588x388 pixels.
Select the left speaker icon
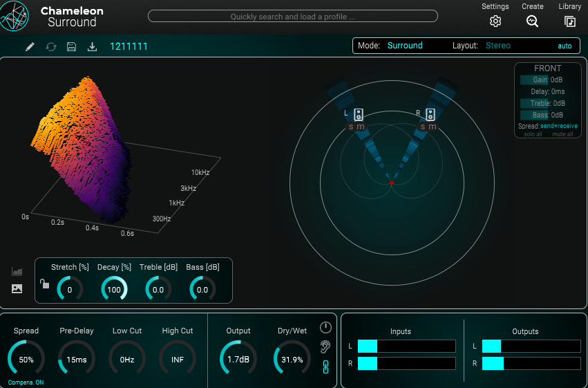tap(359, 114)
